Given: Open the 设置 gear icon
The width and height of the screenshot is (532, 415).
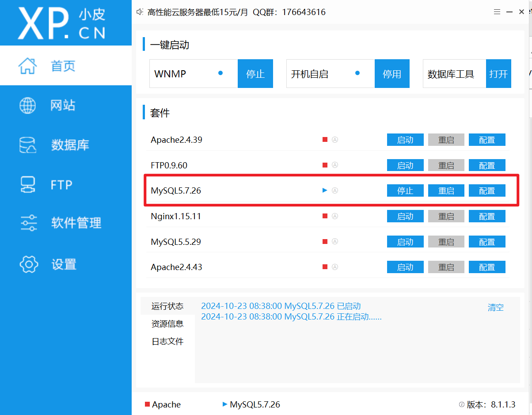Looking at the screenshot, I should coord(29,264).
